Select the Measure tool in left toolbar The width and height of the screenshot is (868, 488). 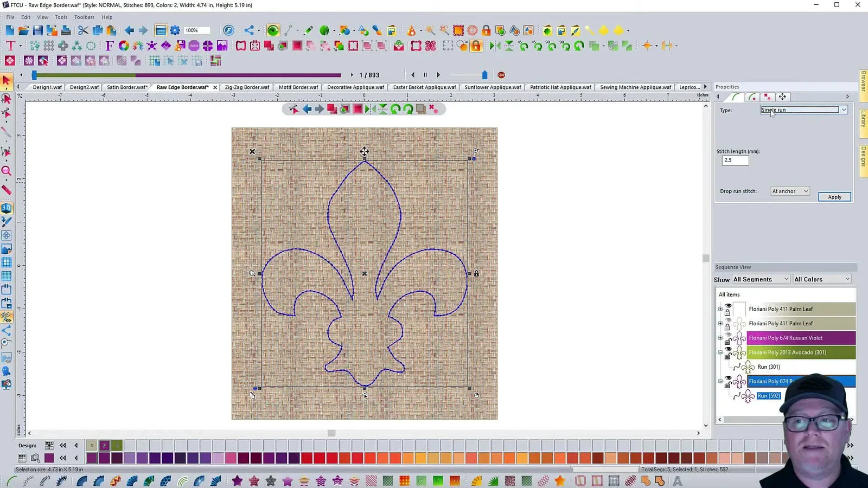tap(7, 190)
